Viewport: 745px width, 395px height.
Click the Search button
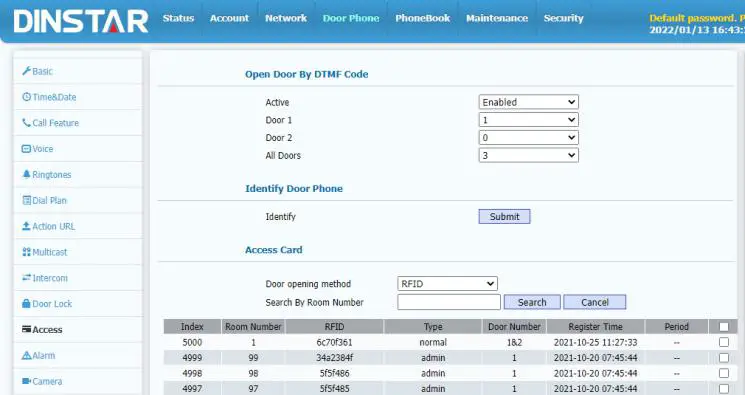coord(532,302)
